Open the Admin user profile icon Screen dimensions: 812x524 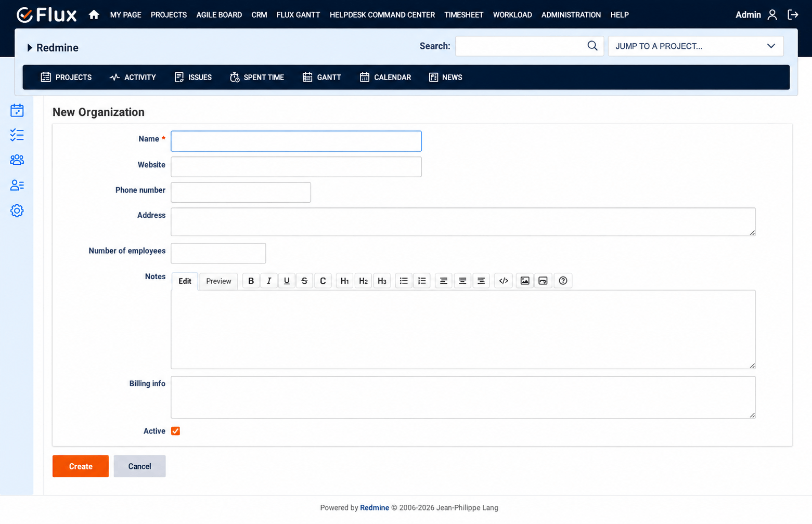772,15
